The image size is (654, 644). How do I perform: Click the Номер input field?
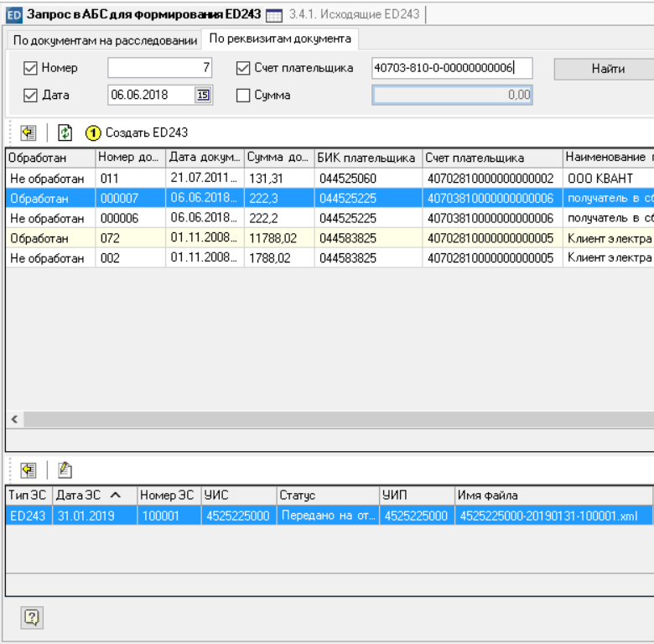click(x=159, y=69)
